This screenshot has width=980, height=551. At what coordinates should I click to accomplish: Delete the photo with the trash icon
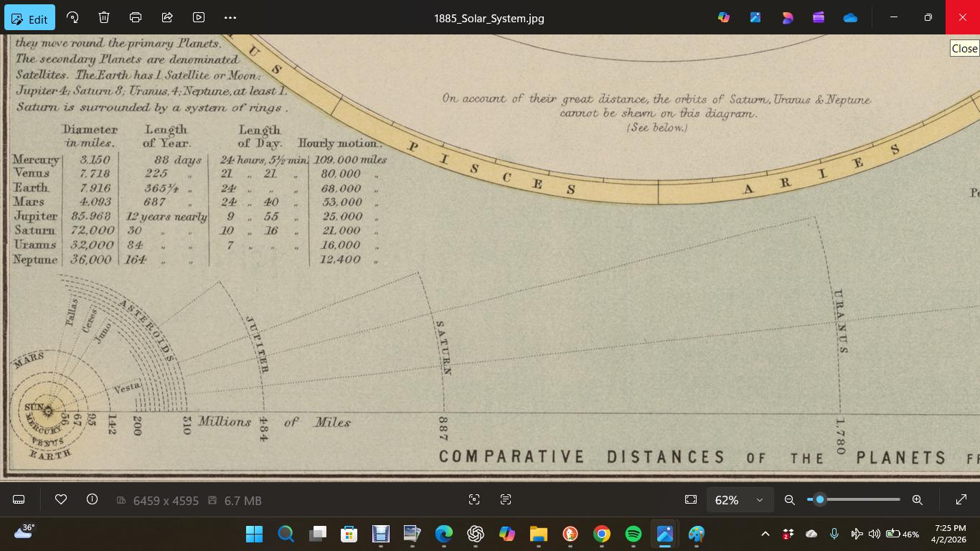pos(104,17)
